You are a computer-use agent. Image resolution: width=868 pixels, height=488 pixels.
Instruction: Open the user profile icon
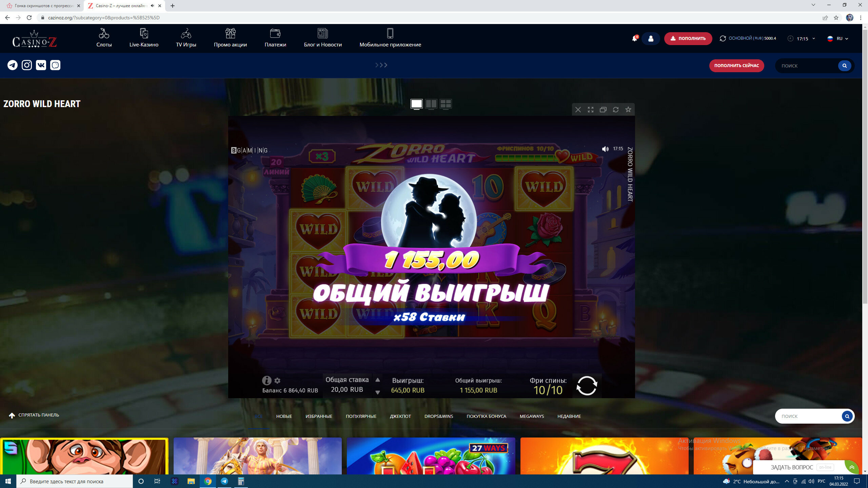tap(651, 39)
